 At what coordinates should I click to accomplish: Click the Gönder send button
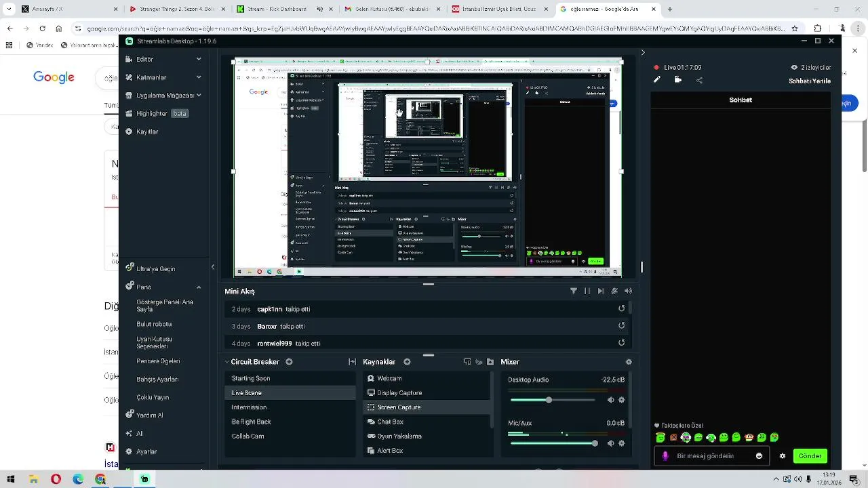coord(810,456)
